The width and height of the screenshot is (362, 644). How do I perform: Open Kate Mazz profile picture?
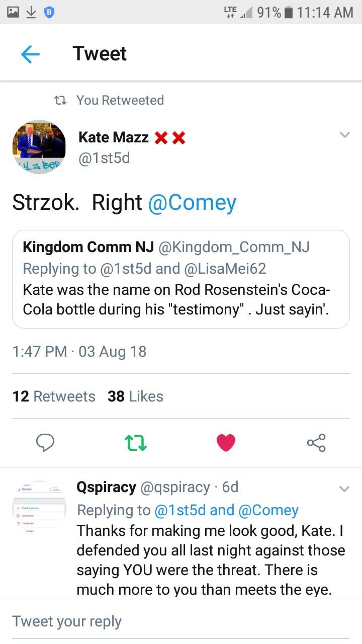[39, 147]
